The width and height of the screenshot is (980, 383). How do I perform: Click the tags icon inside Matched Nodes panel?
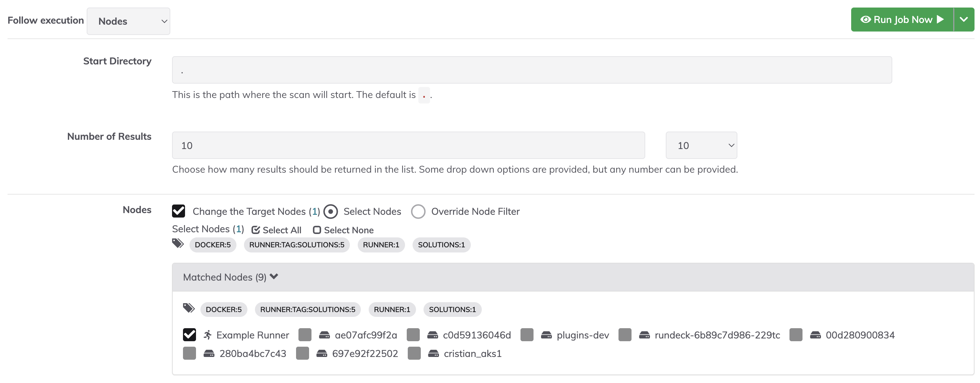pos(189,308)
